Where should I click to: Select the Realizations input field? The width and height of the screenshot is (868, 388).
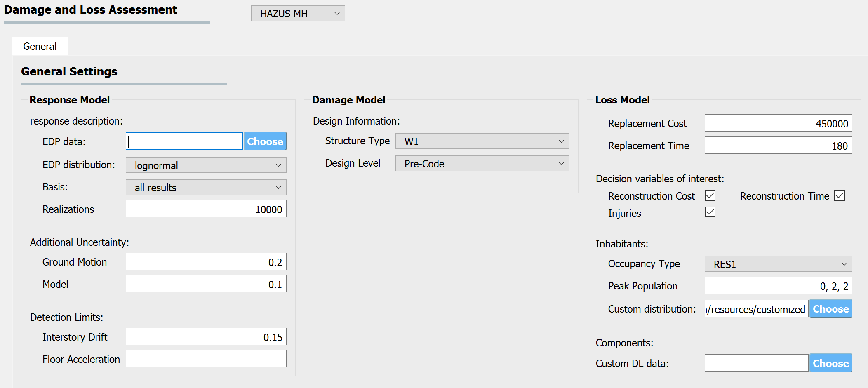click(x=206, y=209)
